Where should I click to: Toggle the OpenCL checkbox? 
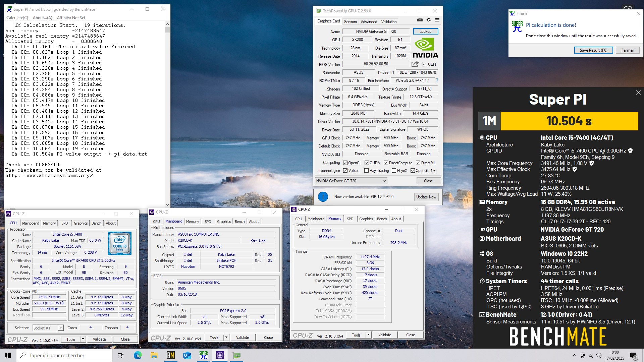pos(345,163)
